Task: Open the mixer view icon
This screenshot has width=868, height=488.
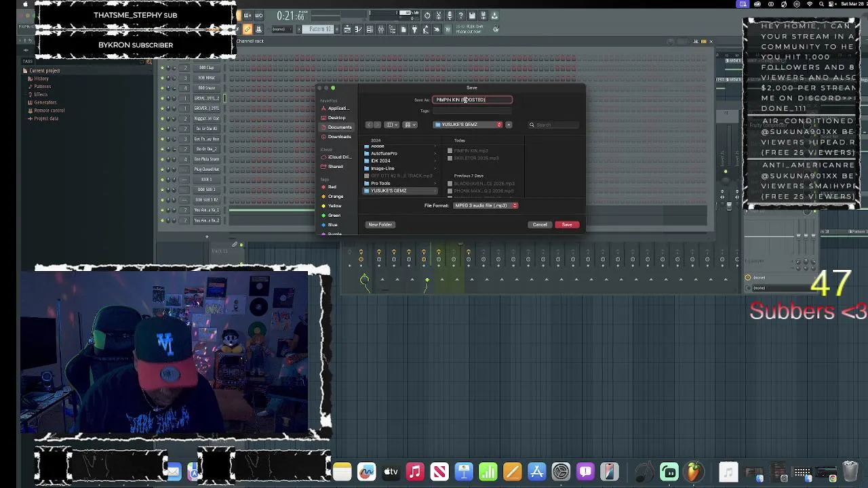Action: 381,29
